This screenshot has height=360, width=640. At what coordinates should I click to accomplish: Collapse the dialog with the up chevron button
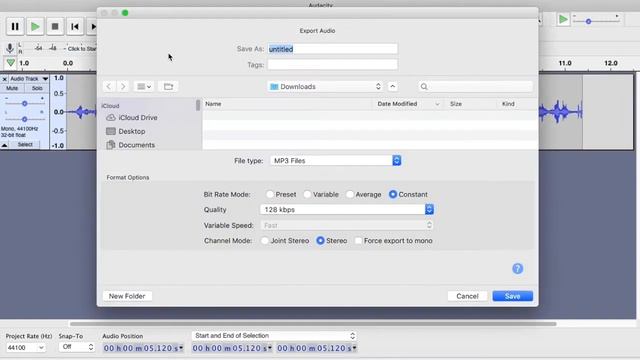pyautogui.click(x=392, y=87)
